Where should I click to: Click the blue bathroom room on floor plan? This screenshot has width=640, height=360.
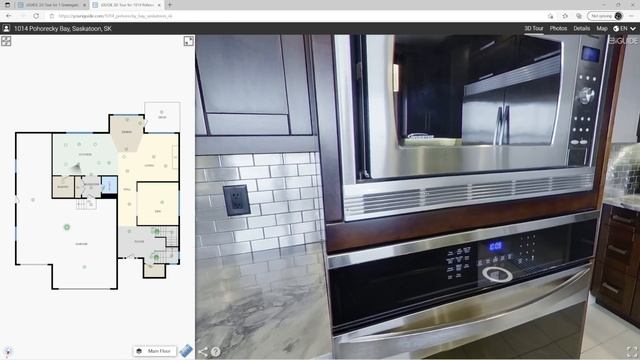pos(109,185)
